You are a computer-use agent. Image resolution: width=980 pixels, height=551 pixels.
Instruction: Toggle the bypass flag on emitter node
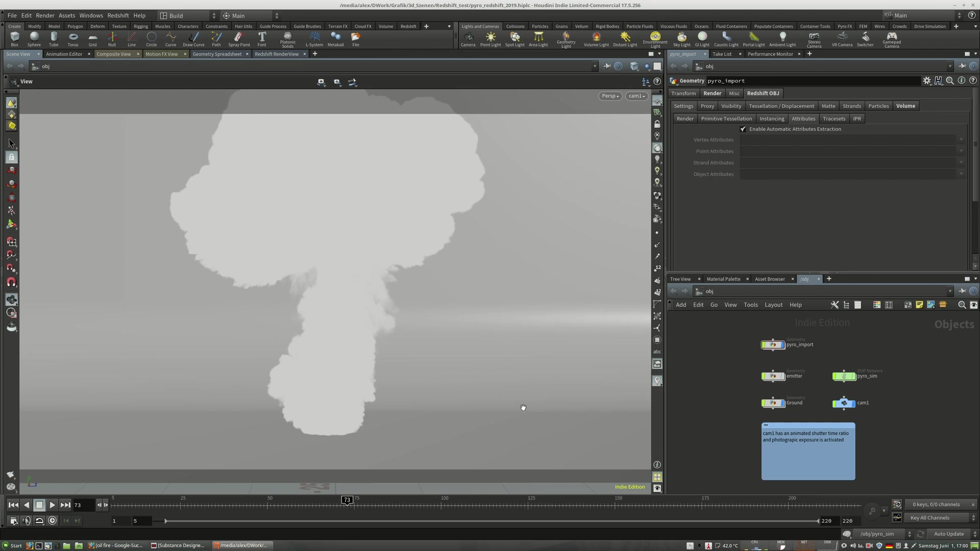pyautogui.click(x=764, y=376)
